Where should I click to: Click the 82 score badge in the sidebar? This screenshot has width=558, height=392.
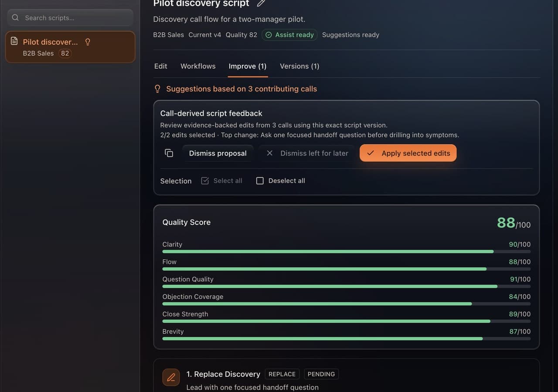pyautogui.click(x=65, y=53)
